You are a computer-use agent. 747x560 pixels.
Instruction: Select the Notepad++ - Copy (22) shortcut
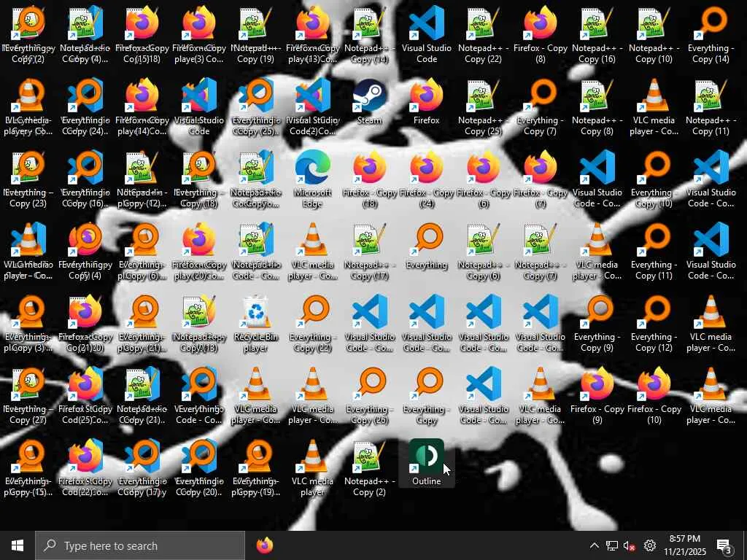[483, 36]
